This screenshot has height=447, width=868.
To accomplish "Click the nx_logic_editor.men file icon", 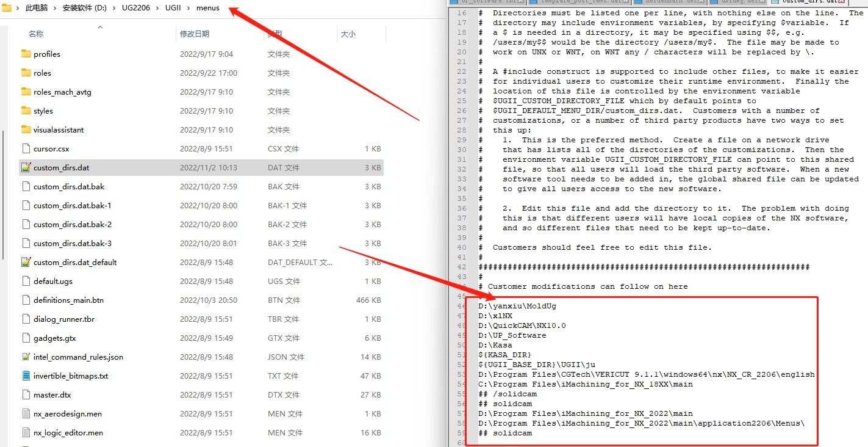I will [x=26, y=432].
